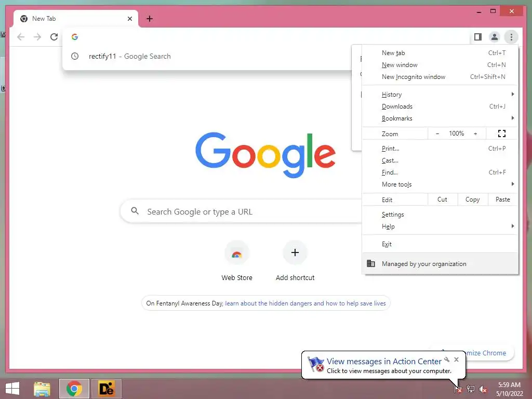532x399 pixels.
Task: Expand the Help submenu
Action: [x=440, y=227]
